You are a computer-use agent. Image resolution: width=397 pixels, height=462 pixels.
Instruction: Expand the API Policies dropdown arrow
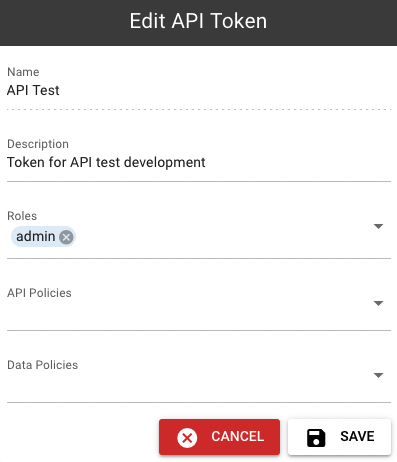coord(378,303)
